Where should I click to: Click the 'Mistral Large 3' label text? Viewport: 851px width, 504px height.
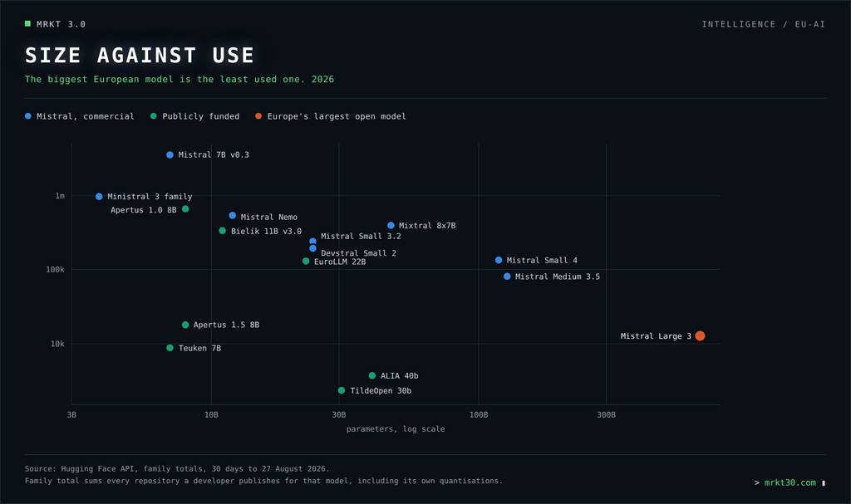coord(656,335)
